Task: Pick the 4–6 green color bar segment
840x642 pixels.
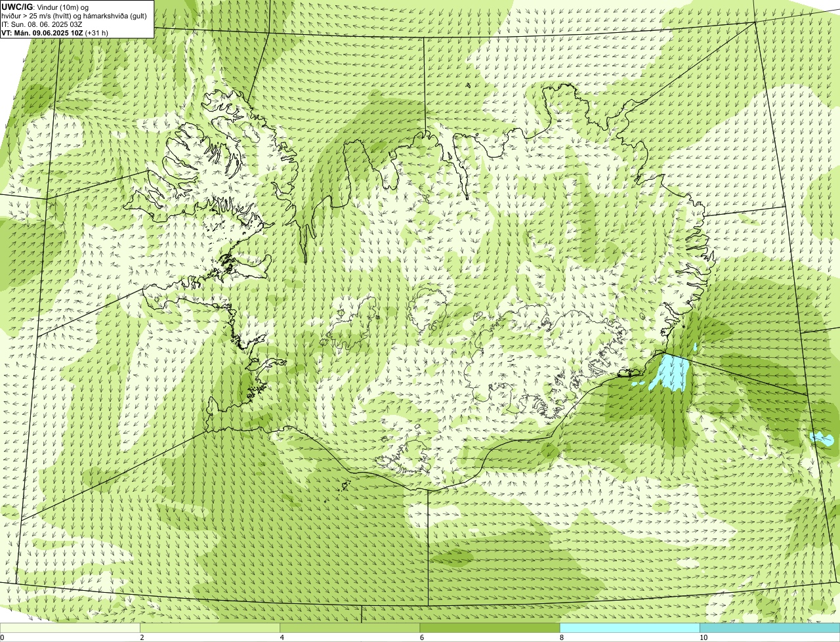Action: click(x=350, y=628)
